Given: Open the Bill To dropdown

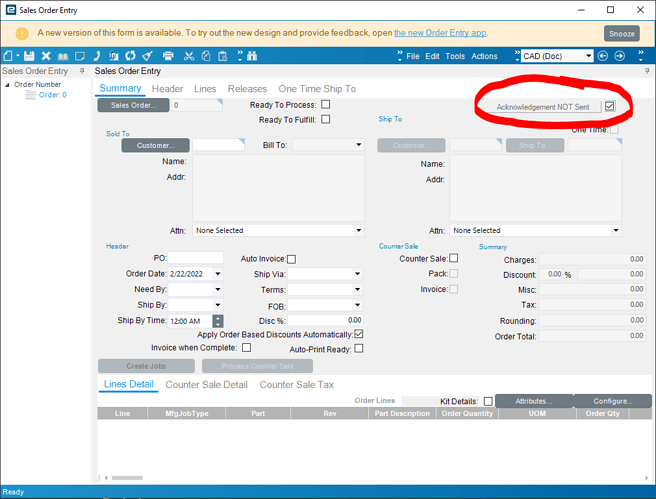Looking at the screenshot, I should 359,145.
